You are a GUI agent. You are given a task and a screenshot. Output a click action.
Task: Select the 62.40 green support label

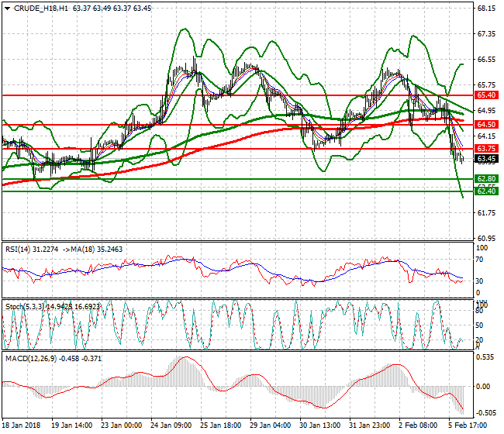486,191
